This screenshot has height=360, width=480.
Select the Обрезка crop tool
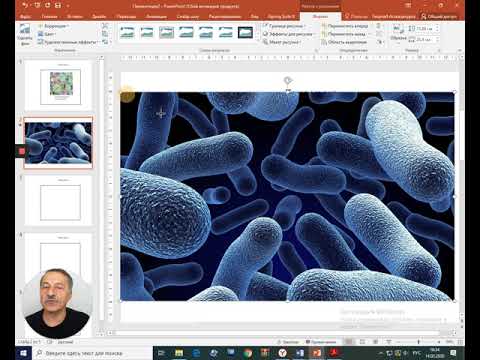coord(398,33)
